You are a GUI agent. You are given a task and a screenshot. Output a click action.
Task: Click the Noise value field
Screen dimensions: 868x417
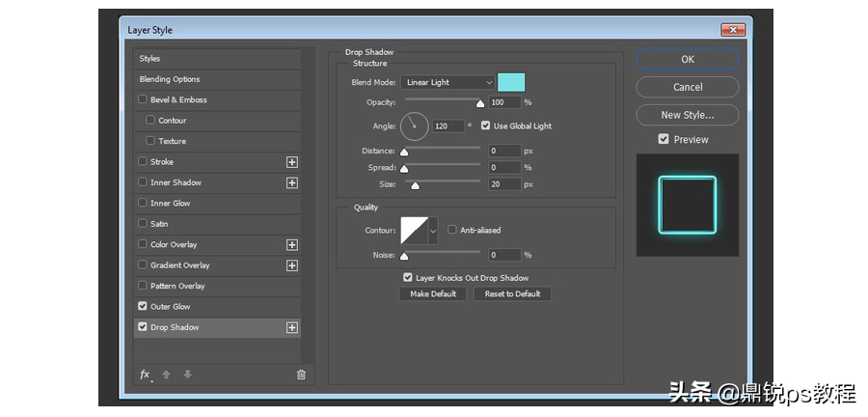click(x=504, y=255)
